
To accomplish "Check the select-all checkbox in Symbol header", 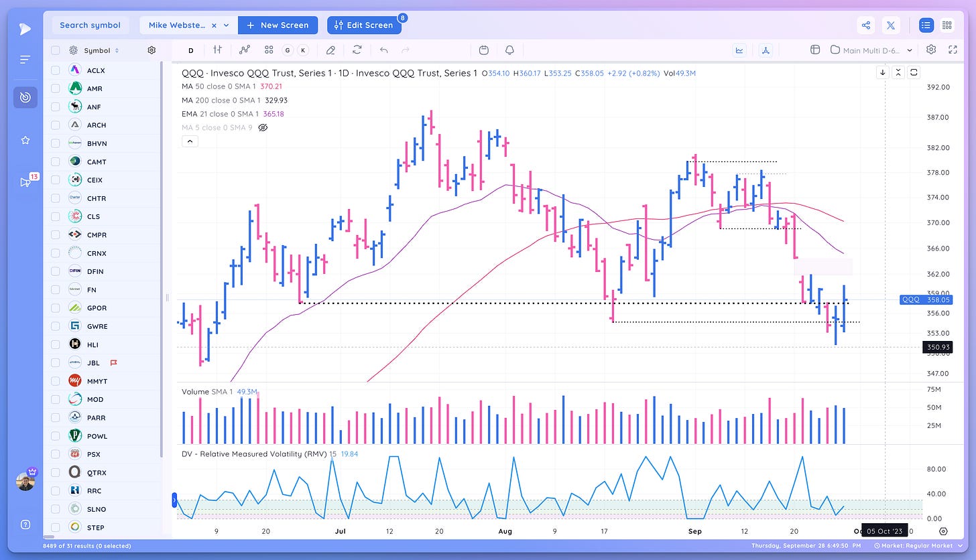I will 55,50.
